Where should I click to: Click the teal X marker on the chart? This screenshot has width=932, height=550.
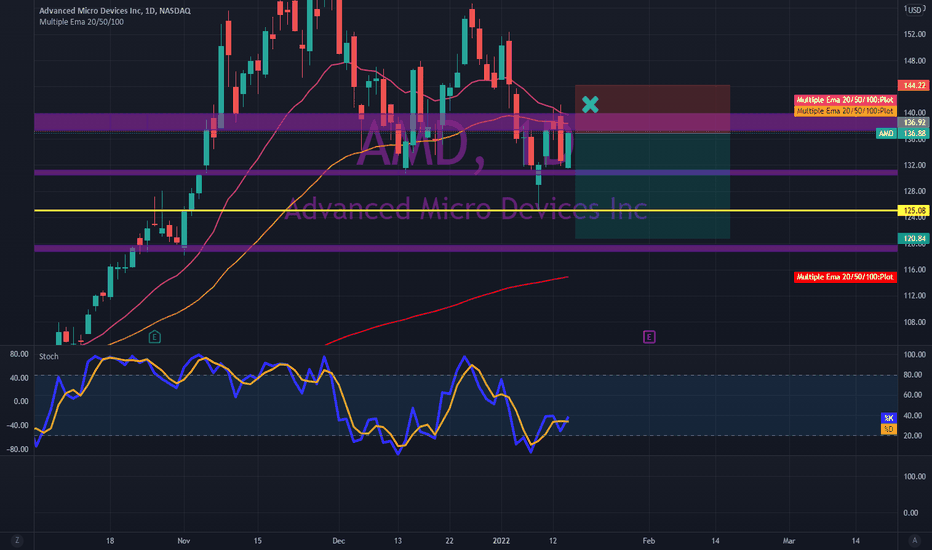coord(590,105)
